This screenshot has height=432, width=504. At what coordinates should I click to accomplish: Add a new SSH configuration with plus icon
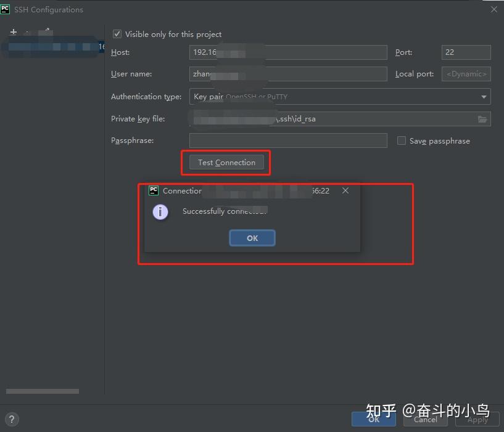tap(12, 31)
